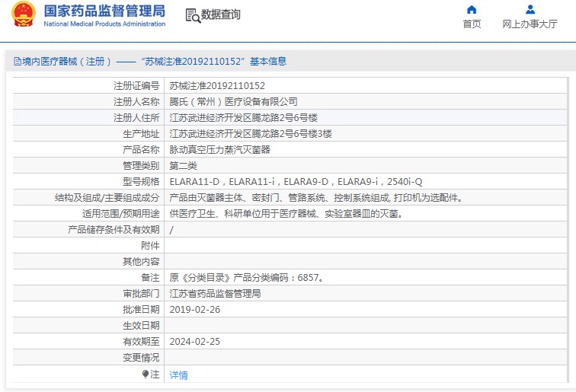Click the lightbulb icon next to 注
This screenshot has height=392, width=576.
click(146, 374)
